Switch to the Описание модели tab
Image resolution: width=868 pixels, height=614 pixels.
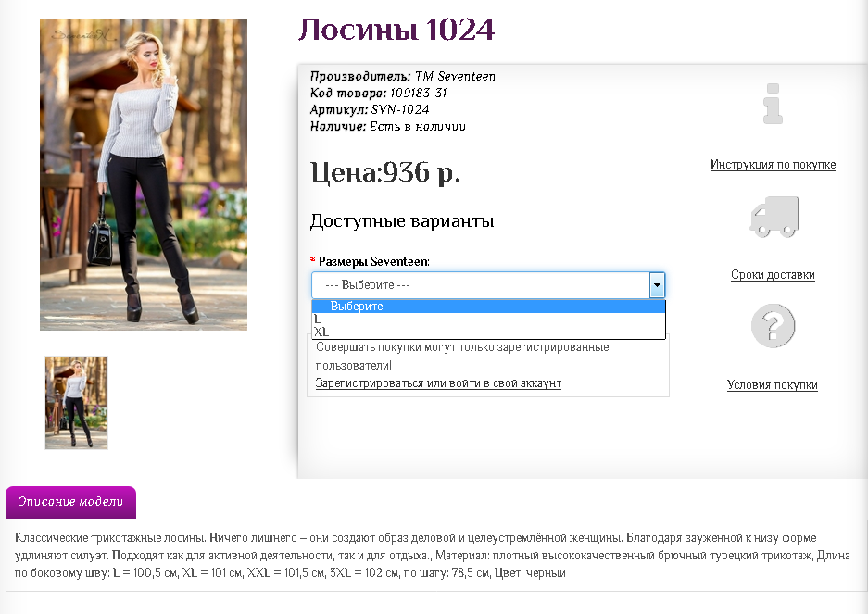point(70,502)
